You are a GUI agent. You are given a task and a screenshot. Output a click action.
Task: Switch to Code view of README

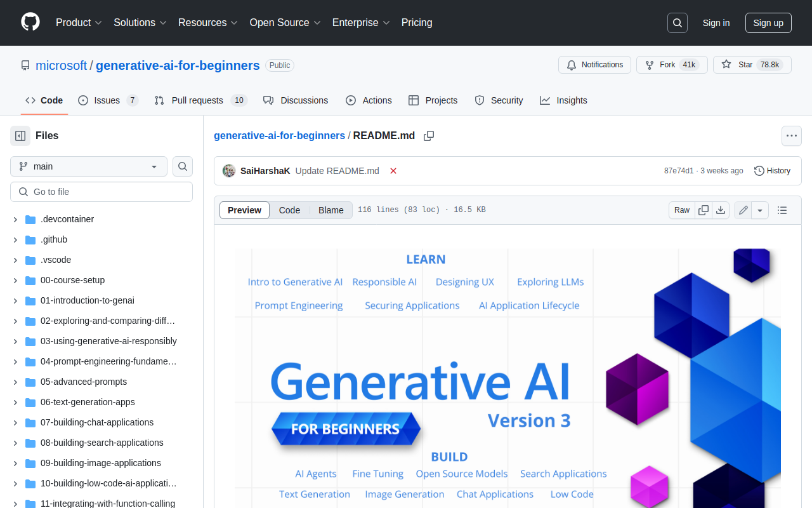click(x=289, y=210)
